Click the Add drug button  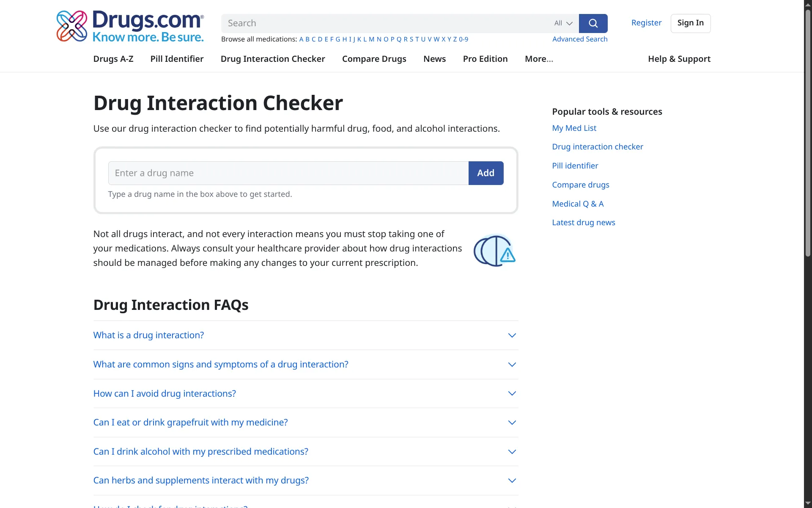click(x=486, y=173)
